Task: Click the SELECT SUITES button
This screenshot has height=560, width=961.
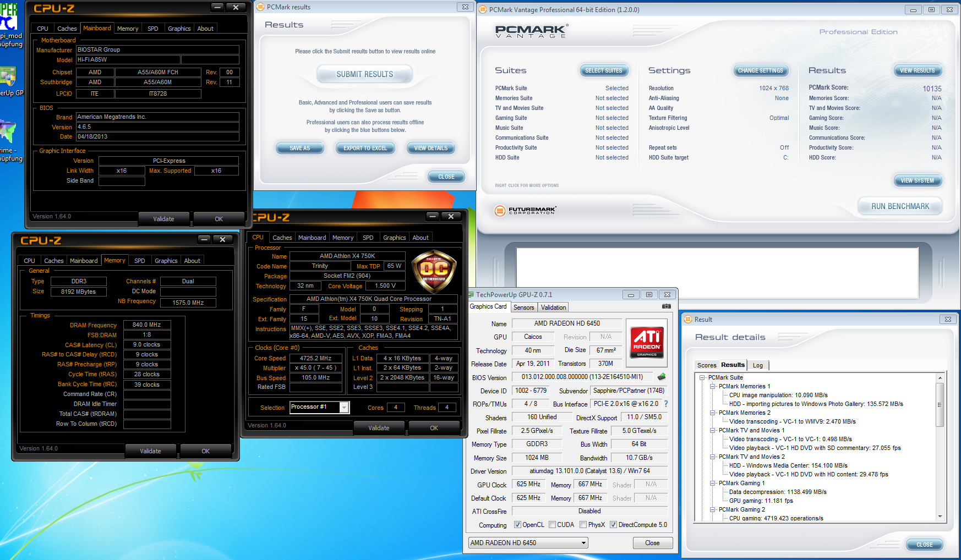Action: pyautogui.click(x=603, y=70)
